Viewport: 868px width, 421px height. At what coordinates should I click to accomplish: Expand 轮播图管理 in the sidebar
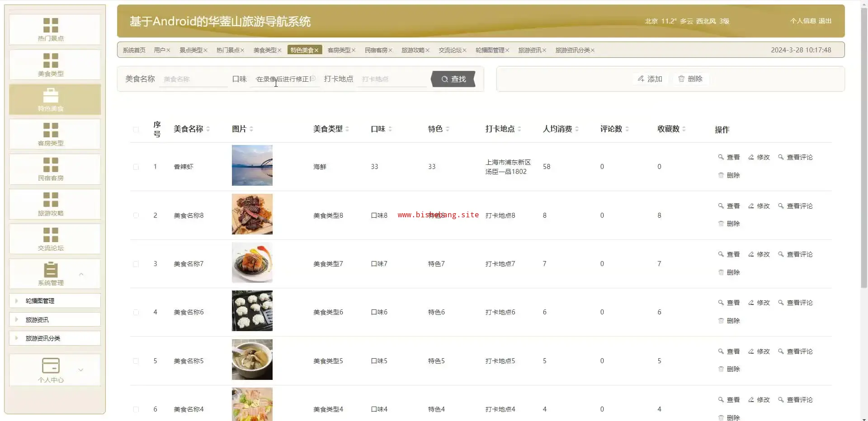click(55, 301)
